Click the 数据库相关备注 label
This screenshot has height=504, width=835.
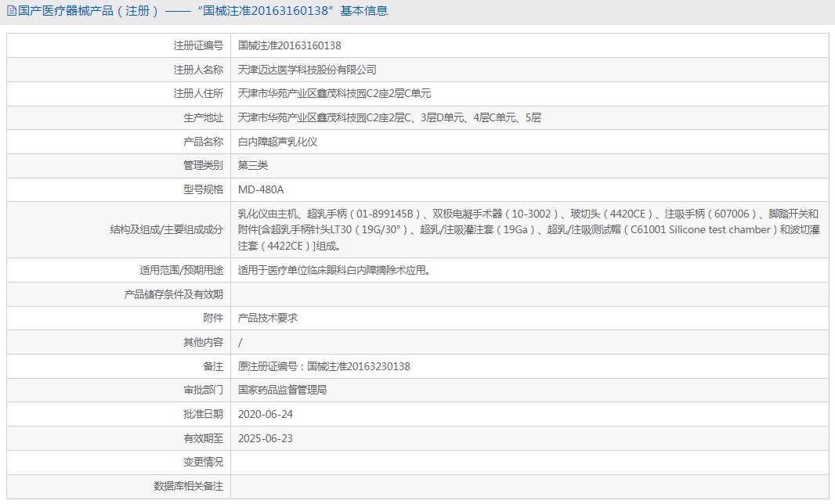pos(189,486)
